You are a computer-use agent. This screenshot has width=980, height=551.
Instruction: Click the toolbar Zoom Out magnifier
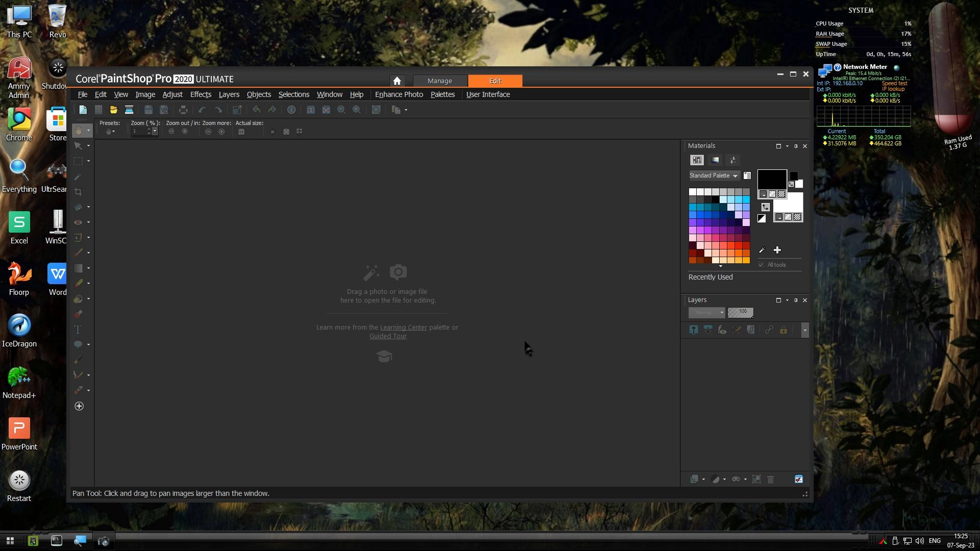341,110
